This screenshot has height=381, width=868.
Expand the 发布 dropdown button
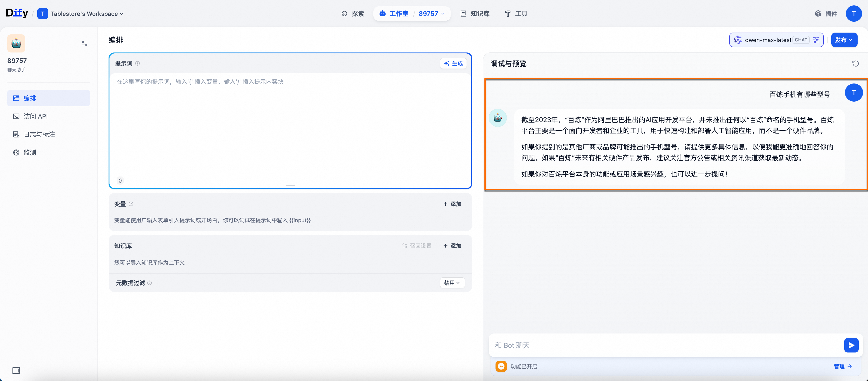click(x=844, y=40)
